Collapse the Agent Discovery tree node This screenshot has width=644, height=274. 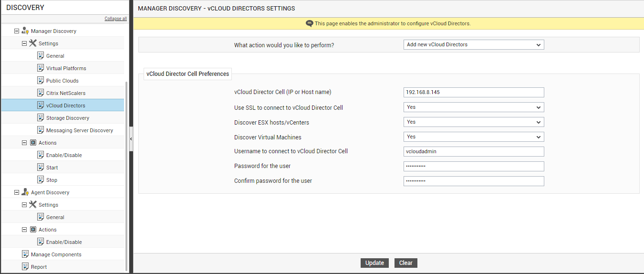(x=17, y=192)
